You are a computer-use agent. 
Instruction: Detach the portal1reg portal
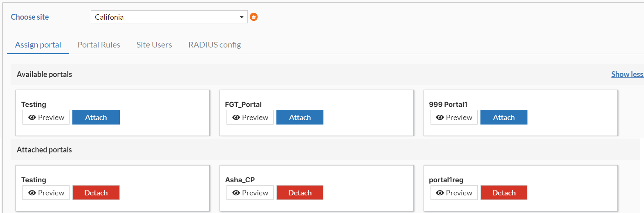(504, 193)
